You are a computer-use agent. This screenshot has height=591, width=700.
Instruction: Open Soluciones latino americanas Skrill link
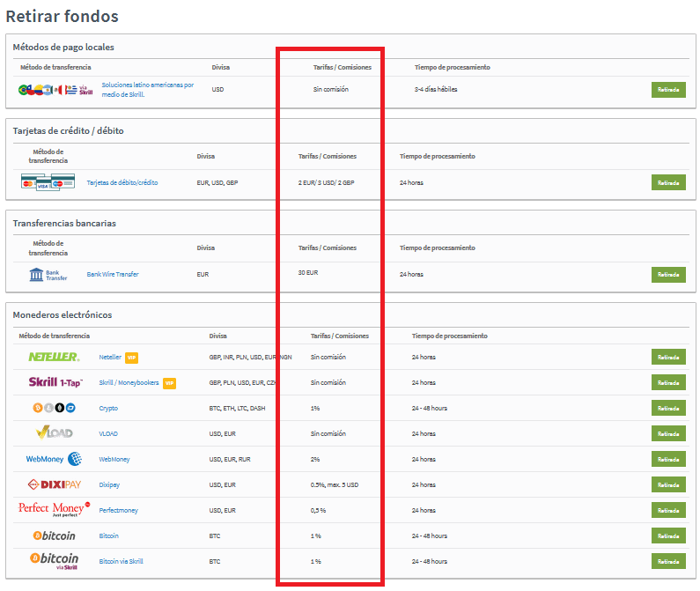(x=147, y=90)
